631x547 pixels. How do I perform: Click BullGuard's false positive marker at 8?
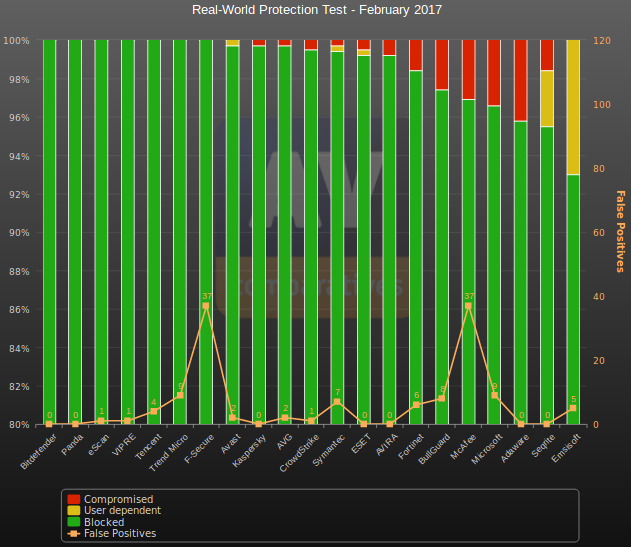coord(442,398)
